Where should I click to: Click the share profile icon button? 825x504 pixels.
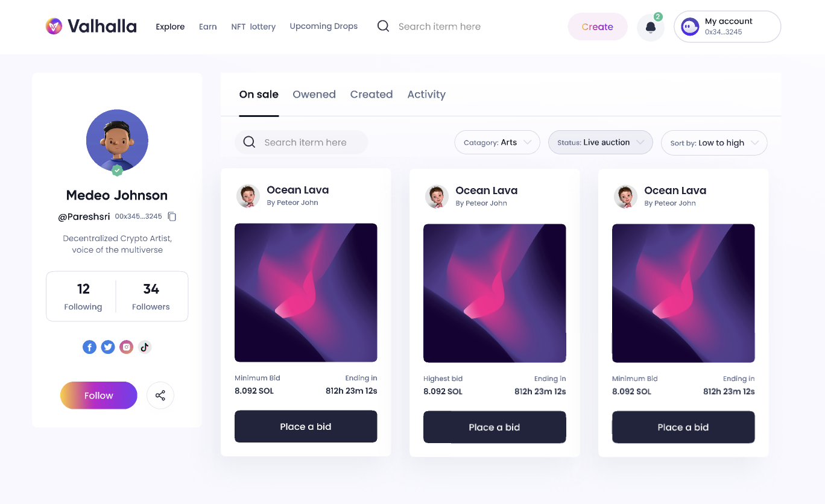(x=160, y=395)
